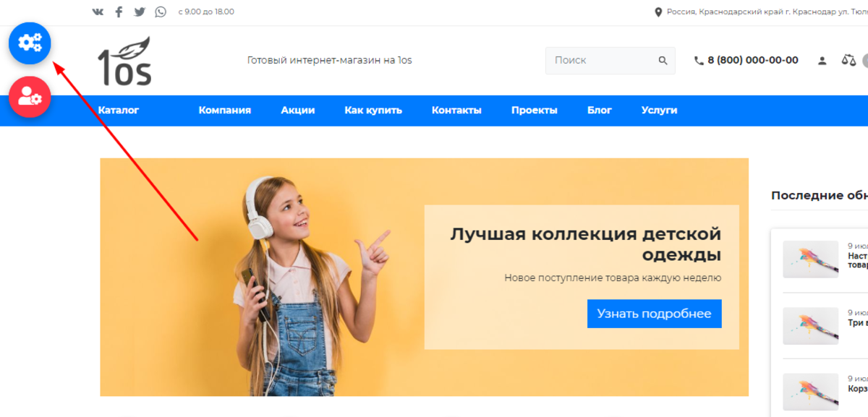This screenshot has height=417, width=868.
Task: Open the Контакты menu item
Action: pyautogui.click(x=456, y=111)
